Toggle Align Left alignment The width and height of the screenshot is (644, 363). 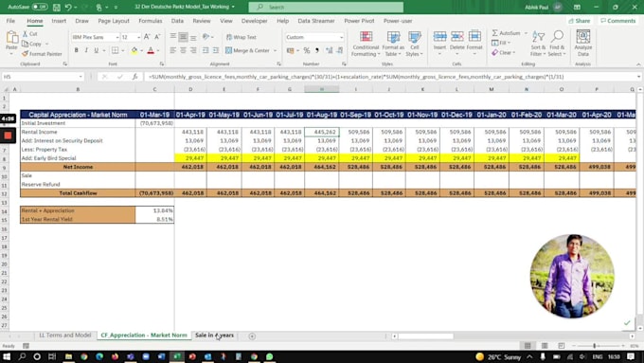[172, 50]
